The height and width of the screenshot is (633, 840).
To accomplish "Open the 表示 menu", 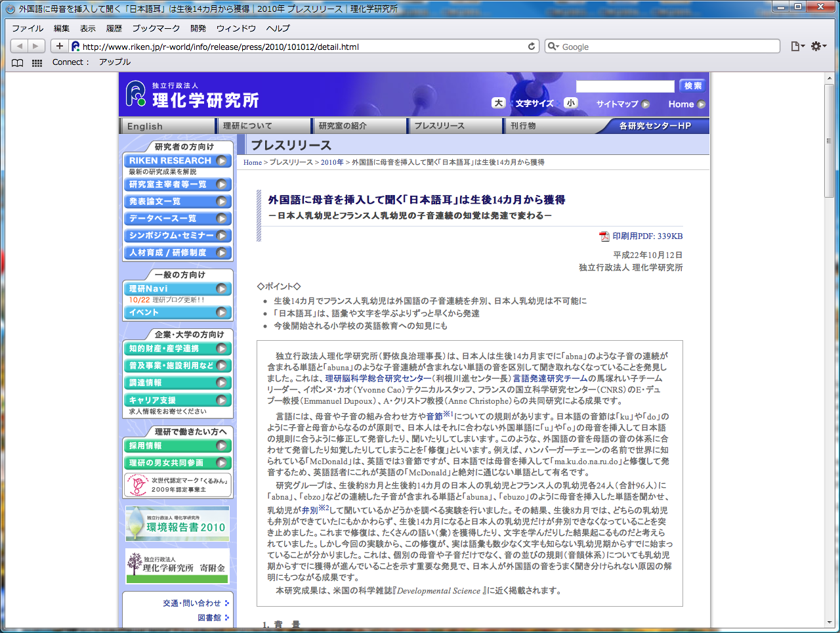I will pos(88,28).
